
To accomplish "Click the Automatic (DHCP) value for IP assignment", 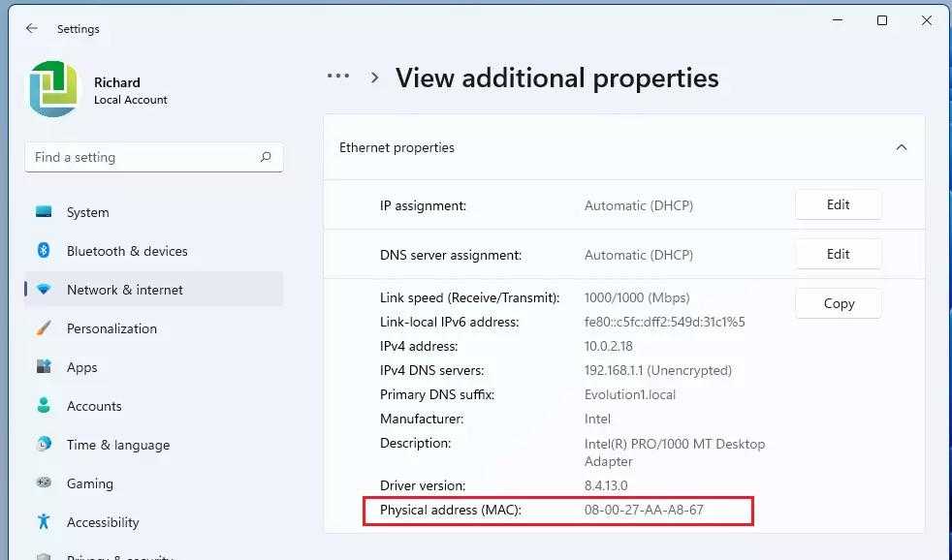I will [x=639, y=205].
